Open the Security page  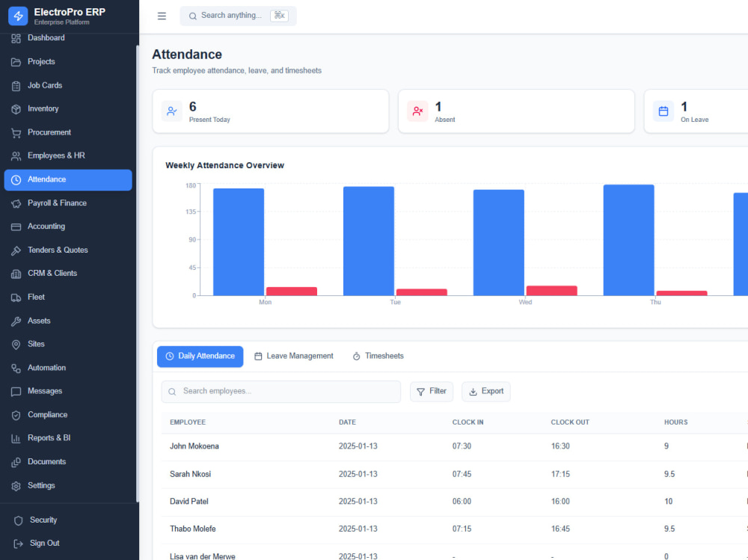68,520
